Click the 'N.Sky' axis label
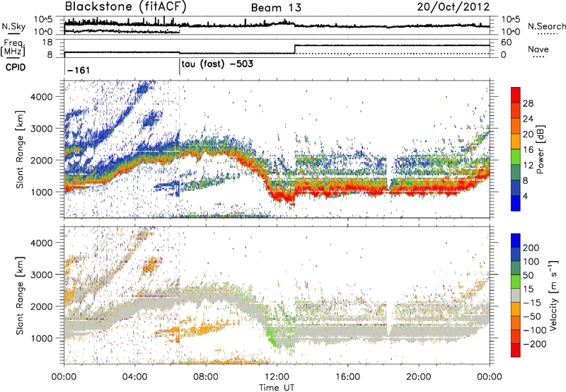The height and width of the screenshot is (392, 566). (13, 26)
